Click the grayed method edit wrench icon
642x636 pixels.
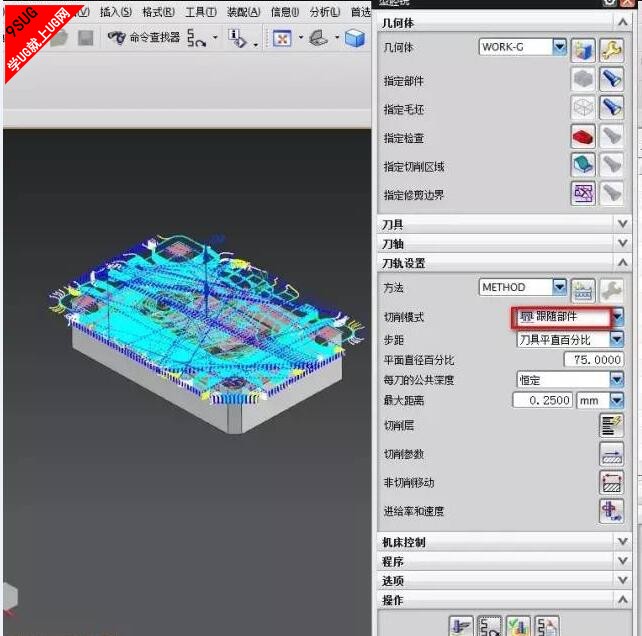[x=612, y=290]
